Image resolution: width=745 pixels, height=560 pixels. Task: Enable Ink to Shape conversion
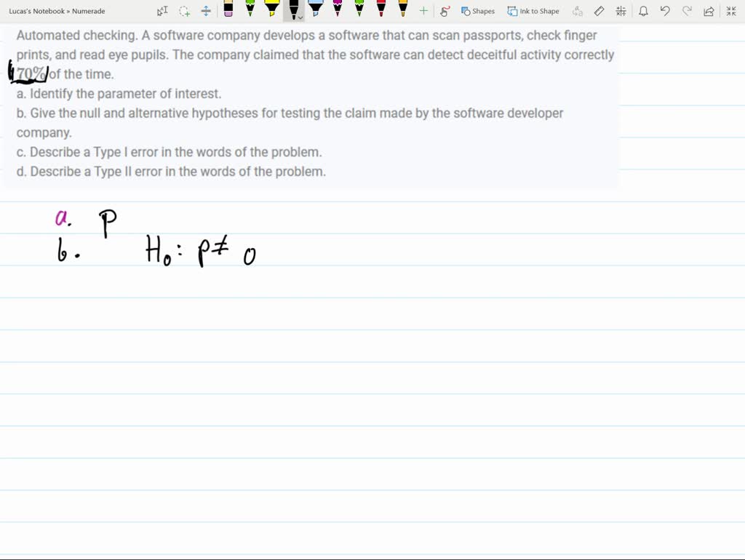coord(533,11)
